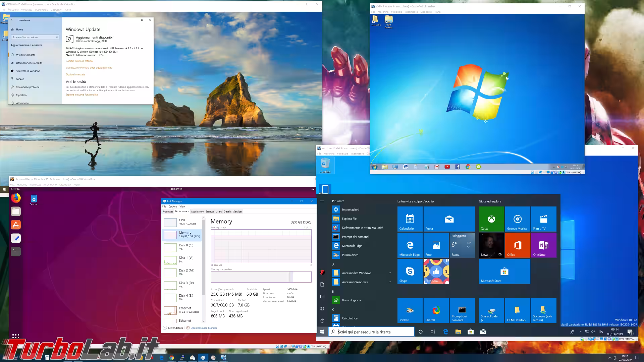Click the Opzioni avanzate link
The image size is (644, 362).
coord(75,74)
